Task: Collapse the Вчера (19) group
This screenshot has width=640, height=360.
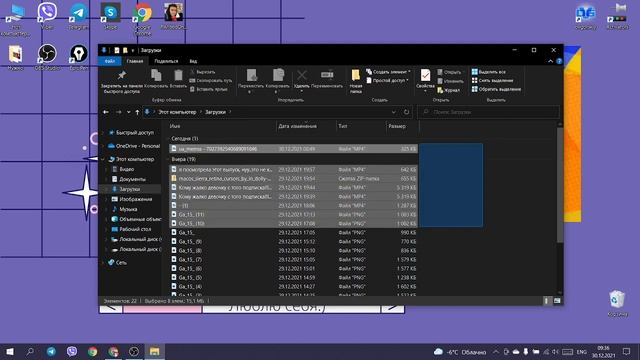Action: 168,159
